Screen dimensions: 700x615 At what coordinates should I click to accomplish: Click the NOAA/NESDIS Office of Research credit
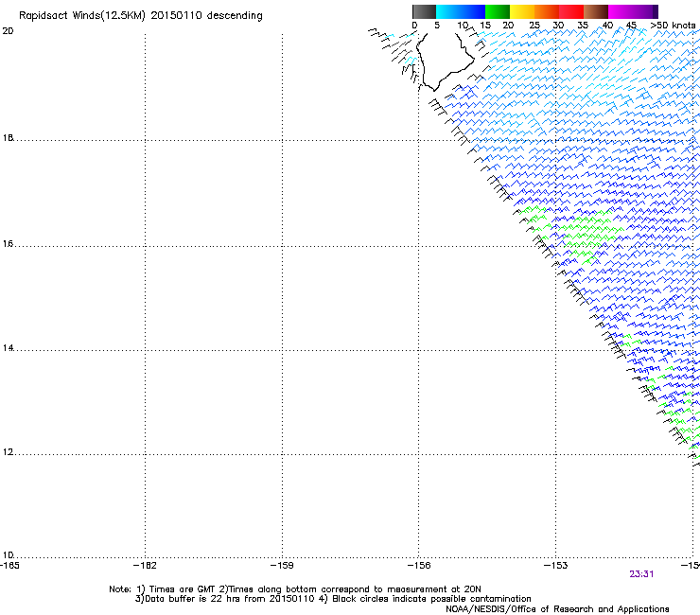click(x=557, y=609)
